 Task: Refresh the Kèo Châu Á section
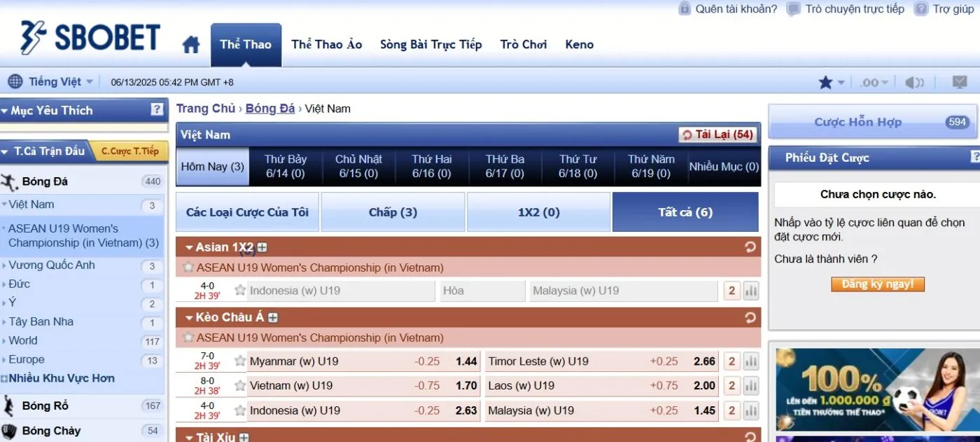[x=750, y=317]
